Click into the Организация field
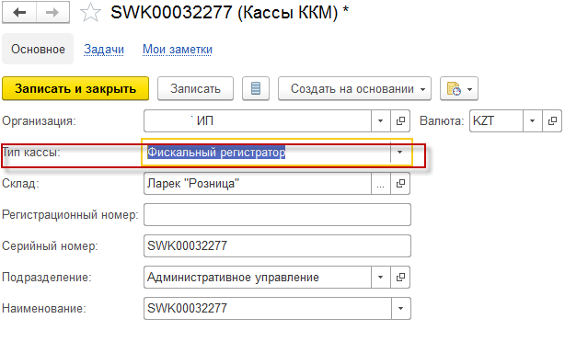 pos(258,121)
